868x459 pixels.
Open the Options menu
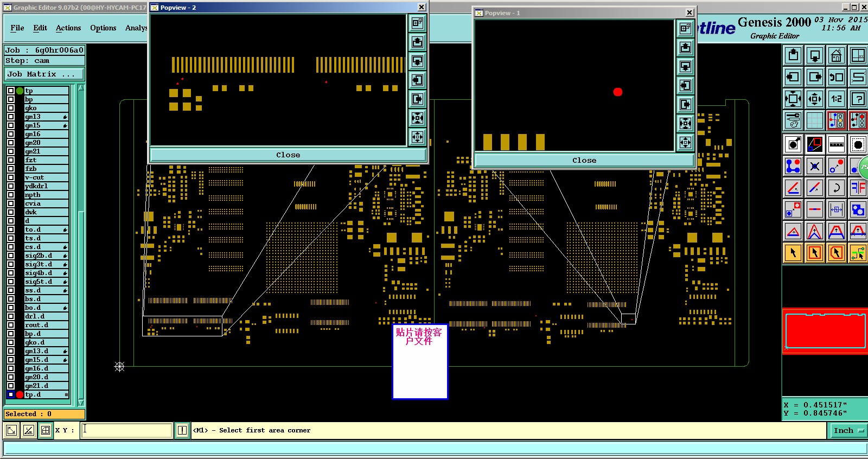[x=103, y=28]
